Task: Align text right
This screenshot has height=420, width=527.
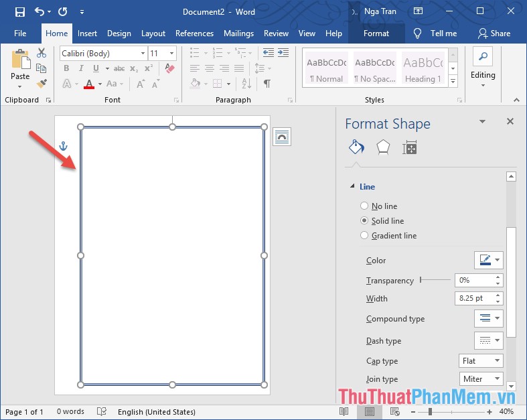Action: tap(224, 68)
